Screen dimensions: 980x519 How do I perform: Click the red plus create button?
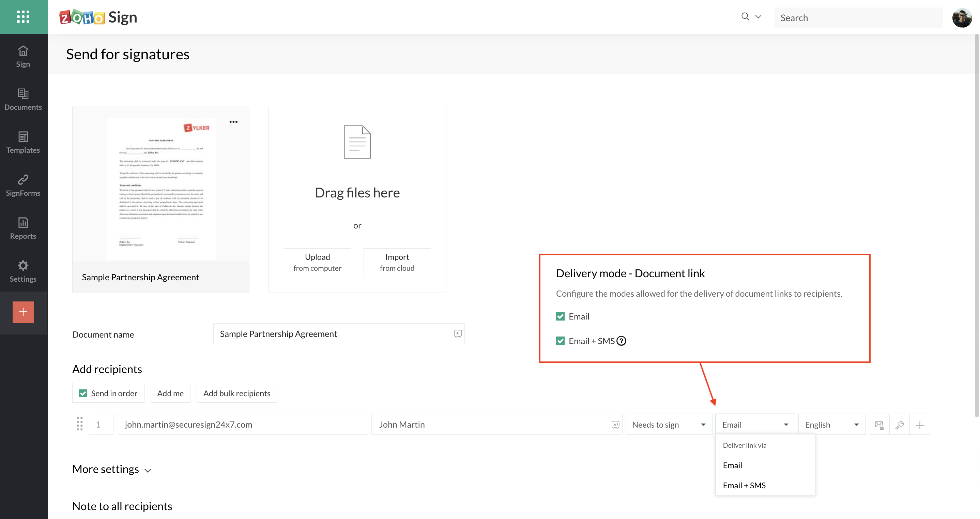[23, 312]
